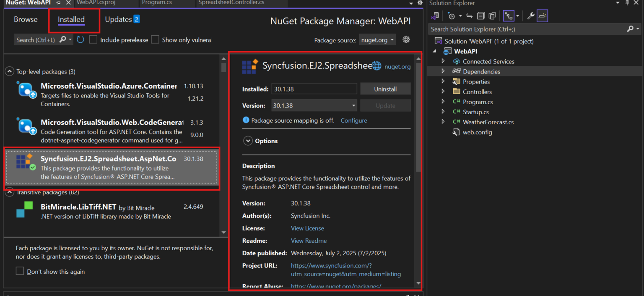This screenshot has height=296, width=644.
Task: Open the View License link
Action: tap(307, 228)
